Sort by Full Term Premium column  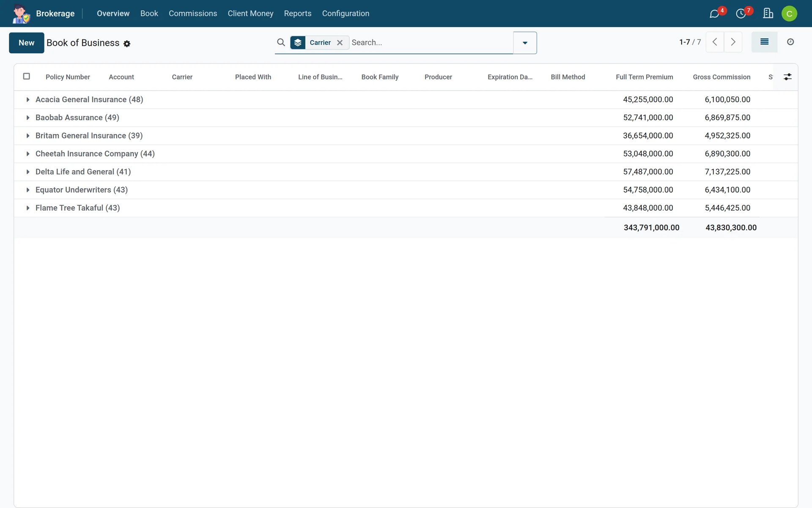click(x=644, y=77)
